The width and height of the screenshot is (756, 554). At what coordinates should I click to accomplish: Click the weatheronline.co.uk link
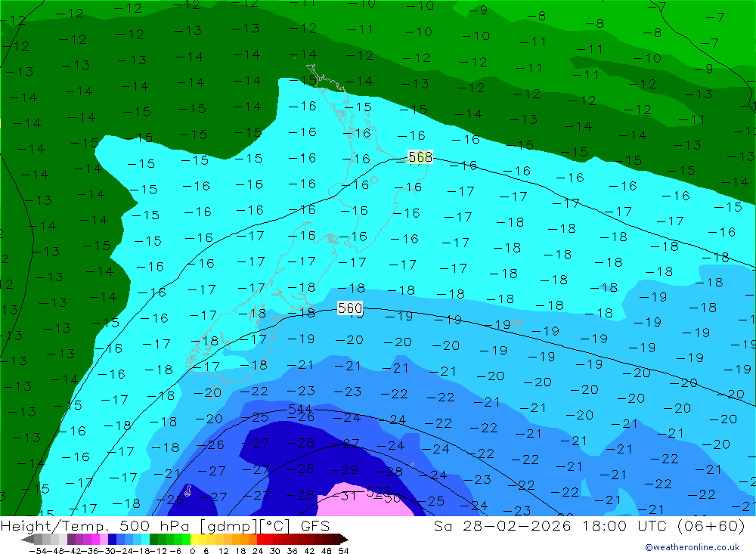(x=692, y=547)
